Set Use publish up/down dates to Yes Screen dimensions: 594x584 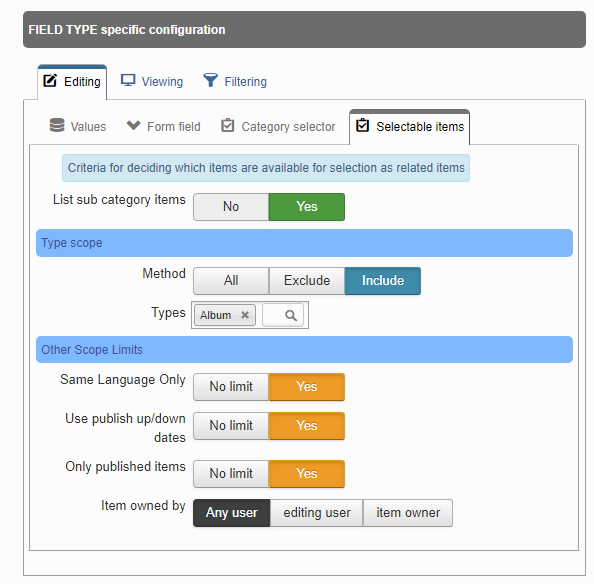(307, 426)
